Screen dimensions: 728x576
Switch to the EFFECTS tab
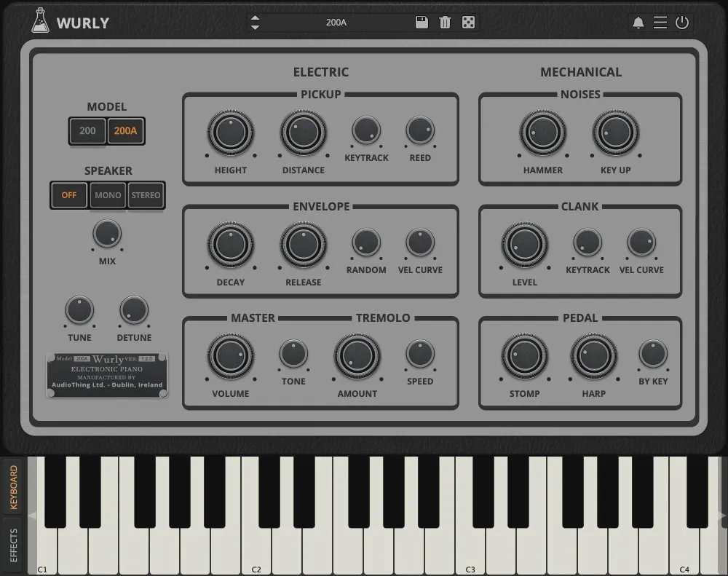(13, 545)
